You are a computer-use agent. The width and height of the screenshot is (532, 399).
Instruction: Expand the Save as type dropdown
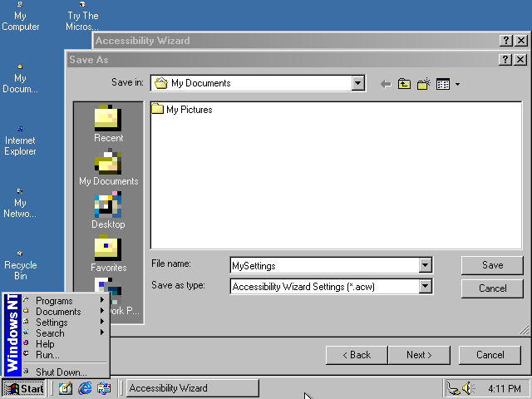[x=425, y=287]
